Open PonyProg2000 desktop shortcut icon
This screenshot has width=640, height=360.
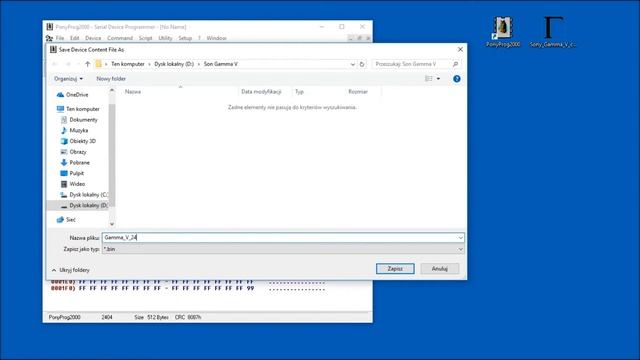(503, 32)
